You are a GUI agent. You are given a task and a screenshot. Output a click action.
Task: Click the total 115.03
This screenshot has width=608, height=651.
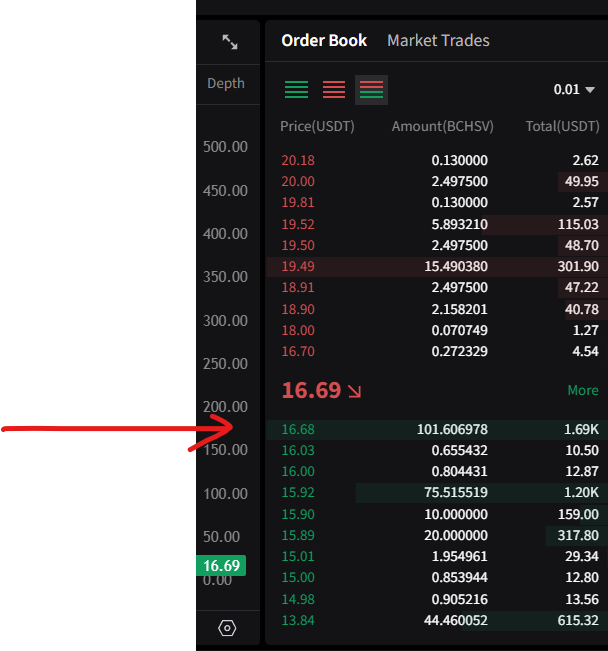point(578,224)
